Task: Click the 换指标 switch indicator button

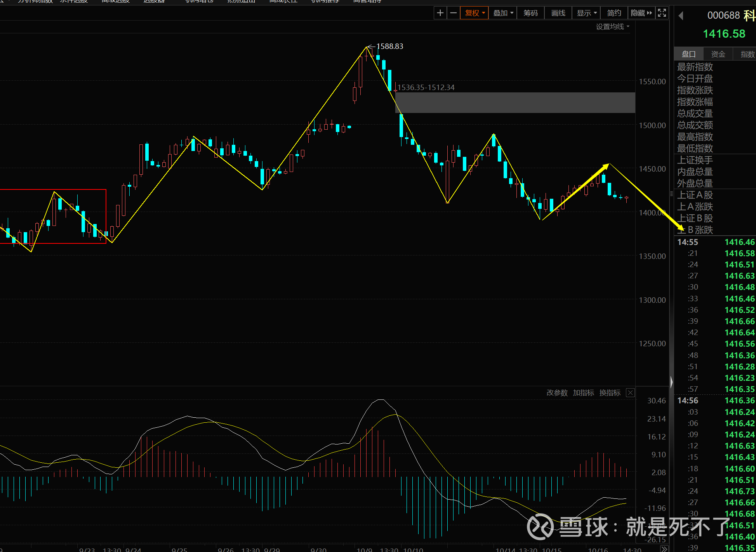Action: click(610, 393)
